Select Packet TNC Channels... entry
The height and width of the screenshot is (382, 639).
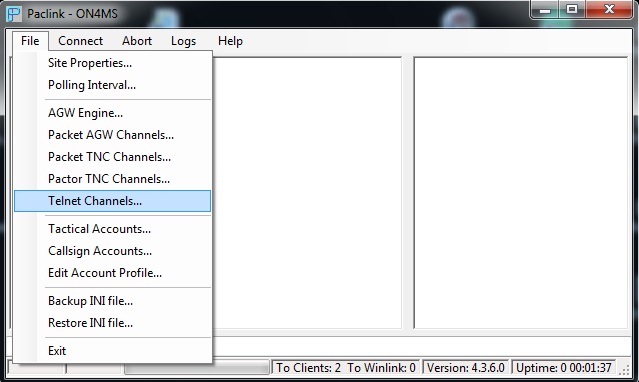point(112,157)
